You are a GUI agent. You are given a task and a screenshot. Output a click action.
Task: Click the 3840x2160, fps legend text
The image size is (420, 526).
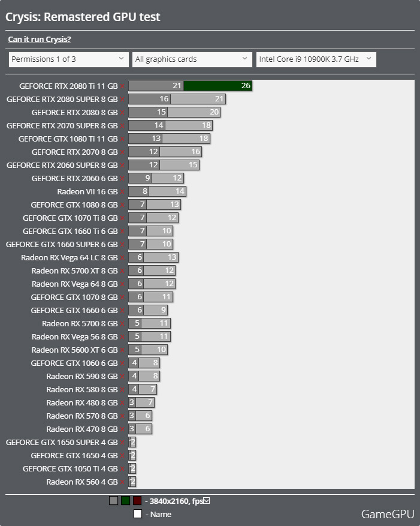[x=176, y=501]
